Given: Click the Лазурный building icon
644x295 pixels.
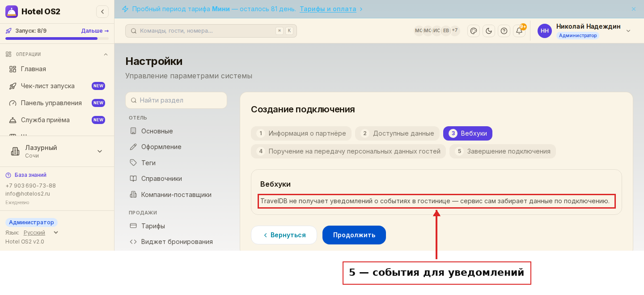Looking at the screenshot, I should coord(15,151).
